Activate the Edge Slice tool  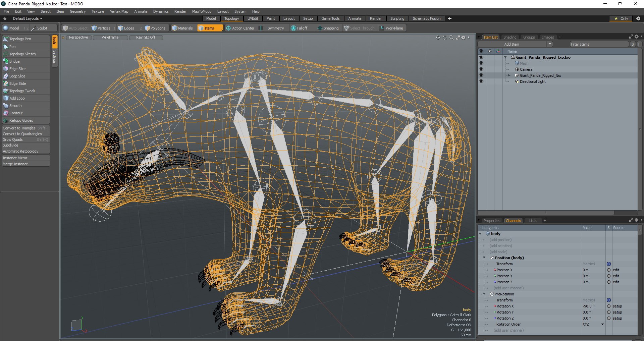click(26, 69)
